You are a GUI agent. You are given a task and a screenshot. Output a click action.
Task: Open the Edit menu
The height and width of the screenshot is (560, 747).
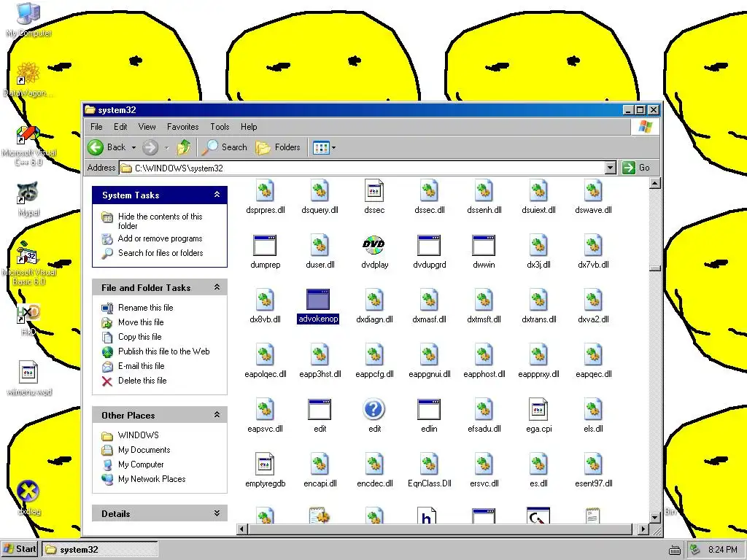pyautogui.click(x=120, y=127)
